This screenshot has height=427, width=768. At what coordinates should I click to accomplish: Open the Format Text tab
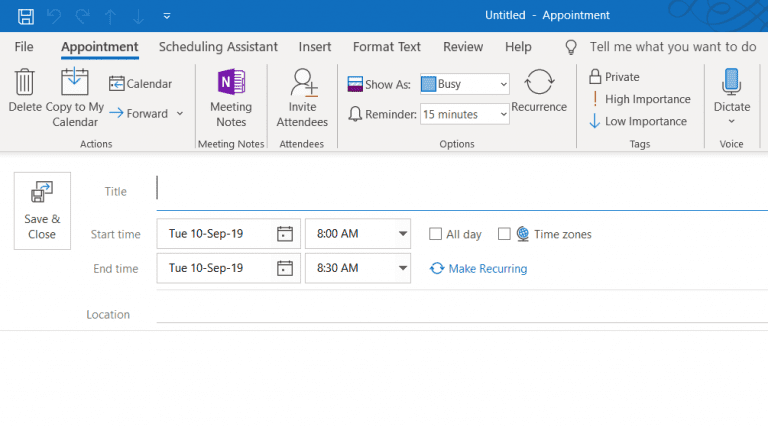click(x=386, y=47)
